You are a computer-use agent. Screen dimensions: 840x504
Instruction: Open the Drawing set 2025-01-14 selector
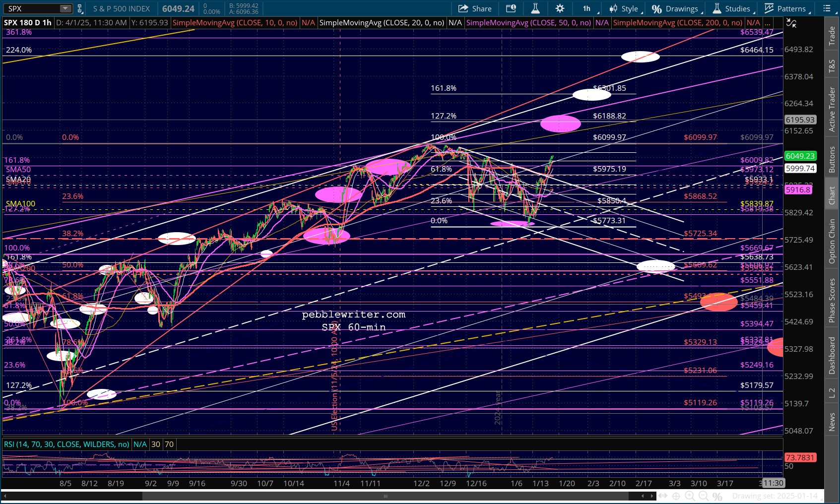coord(777,496)
